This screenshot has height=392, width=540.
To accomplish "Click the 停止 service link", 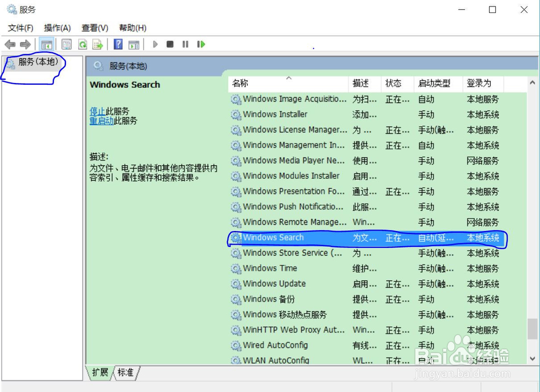I will [97, 111].
